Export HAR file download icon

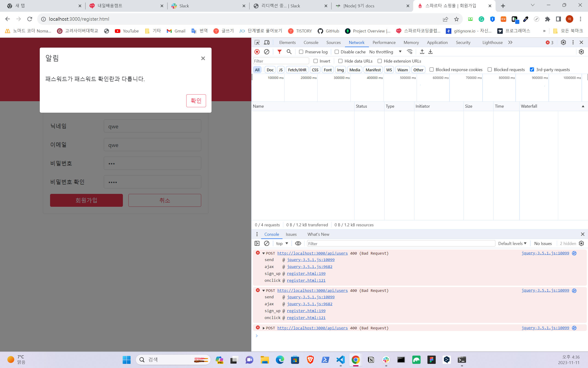click(430, 52)
